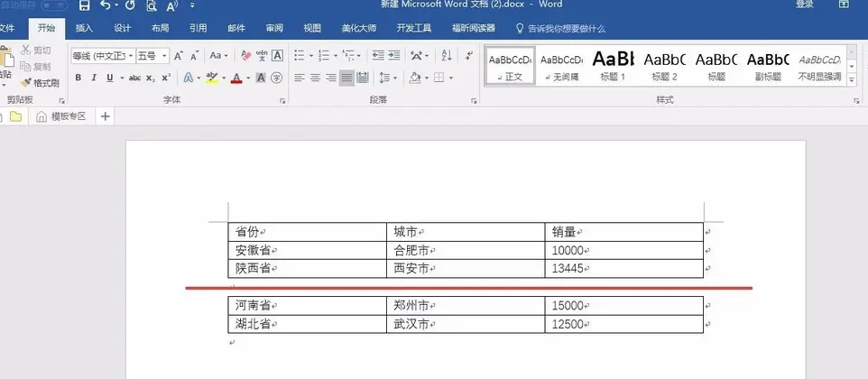
Task: Open the font size combo box 五号
Action: [x=152, y=56]
